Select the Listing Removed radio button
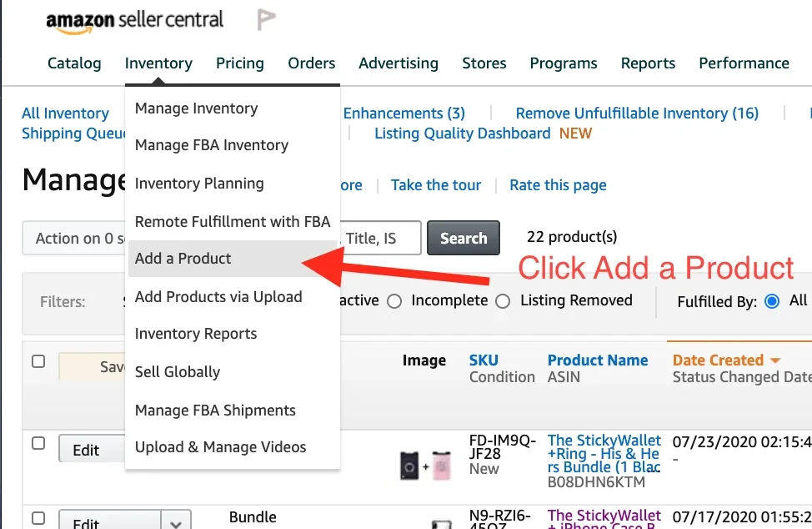 [503, 301]
